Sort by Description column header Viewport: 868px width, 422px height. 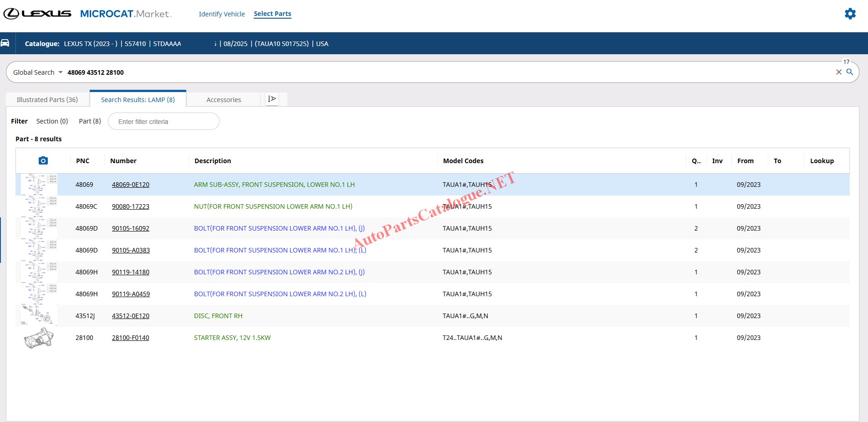213,161
